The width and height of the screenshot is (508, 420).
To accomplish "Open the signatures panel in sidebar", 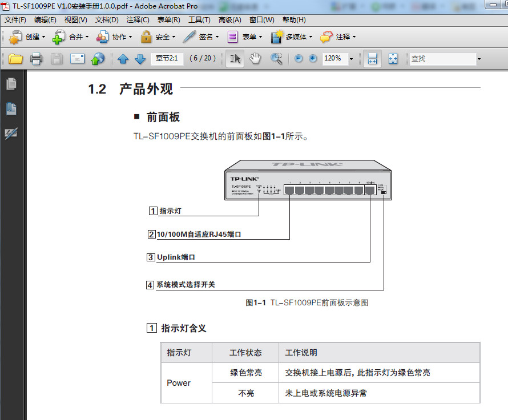I will tap(11, 133).
